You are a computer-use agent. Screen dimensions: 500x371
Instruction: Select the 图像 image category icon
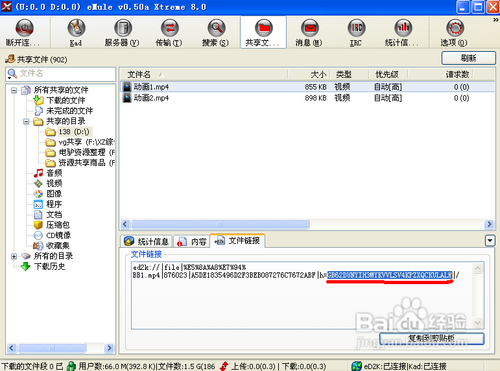[x=38, y=194]
